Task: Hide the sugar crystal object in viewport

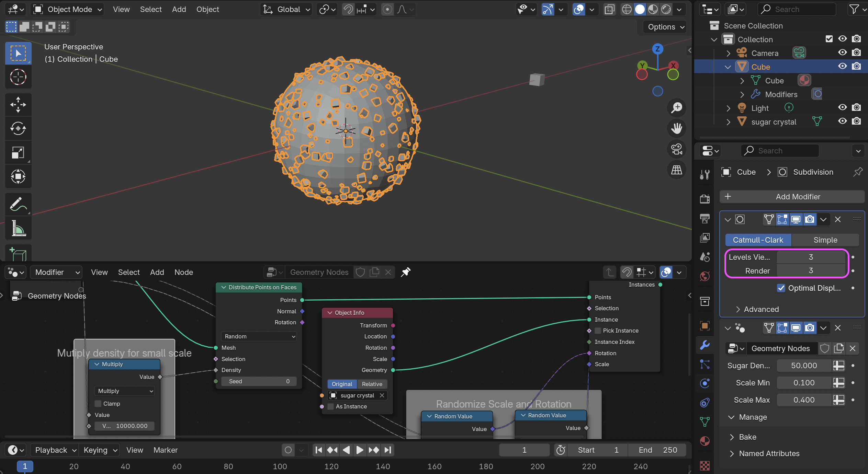Action: [x=842, y=121]
